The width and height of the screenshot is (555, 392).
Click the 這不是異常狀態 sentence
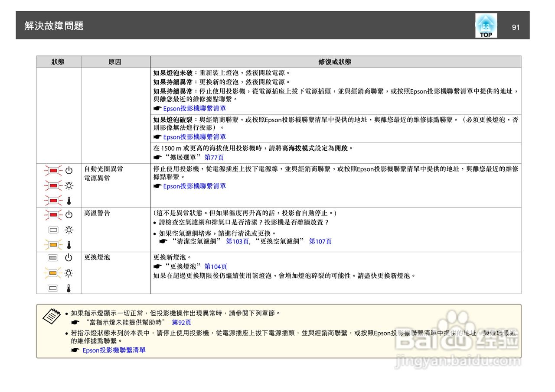click(x=245, y=213)
